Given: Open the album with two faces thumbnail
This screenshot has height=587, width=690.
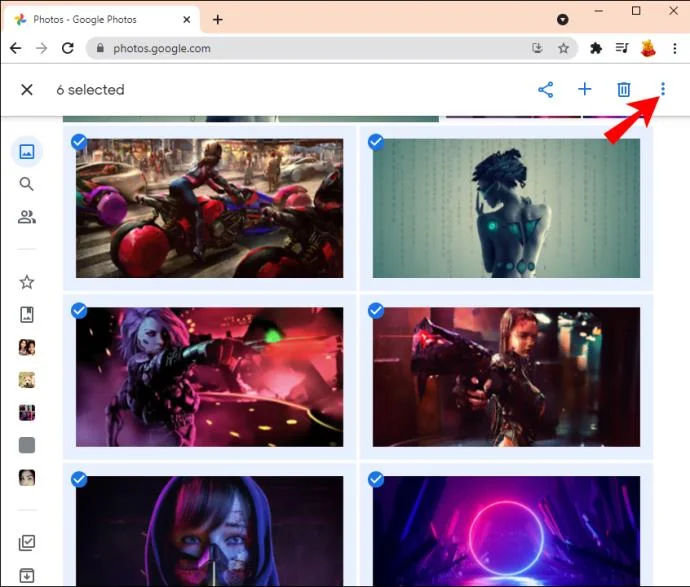Looking at the screenshot, I should (27, 347).
